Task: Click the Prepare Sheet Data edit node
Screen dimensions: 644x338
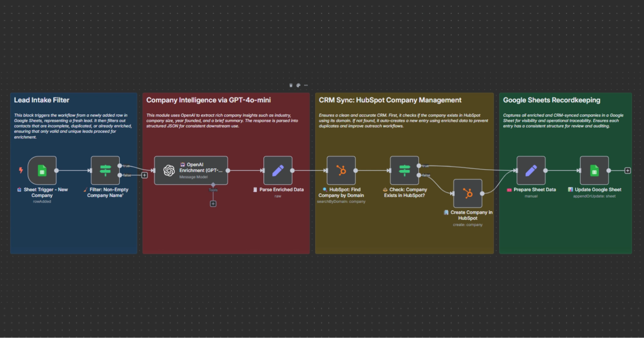Action: tap(531, 171)
